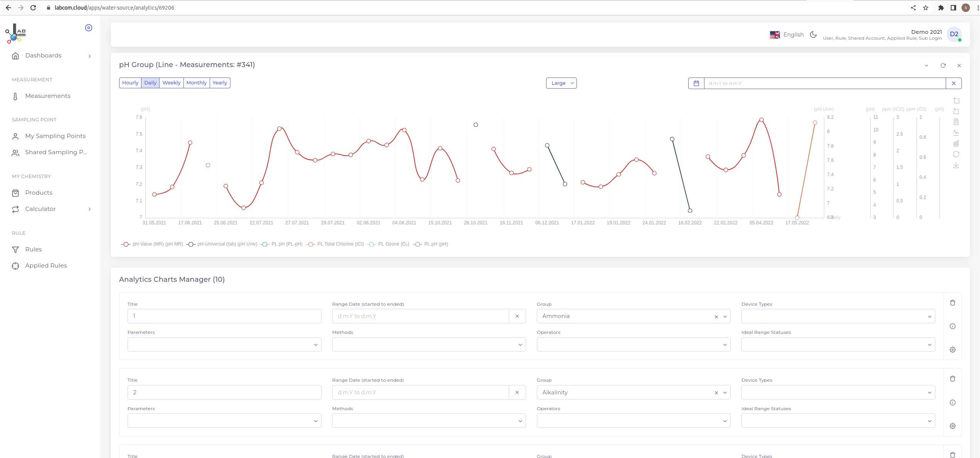The height and width of the screenshot is (458, 980).
Task: Delete the chart titled 1
Action: 953,303
